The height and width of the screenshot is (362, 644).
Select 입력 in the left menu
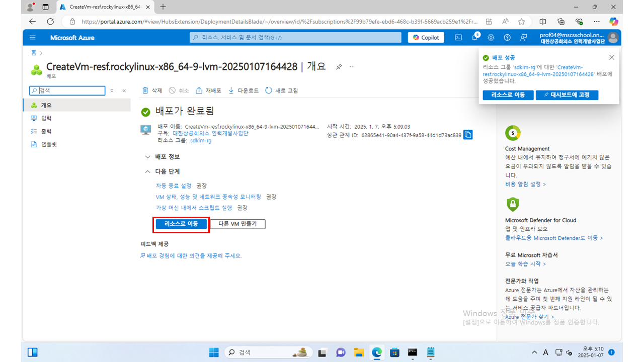pos(77,118)
